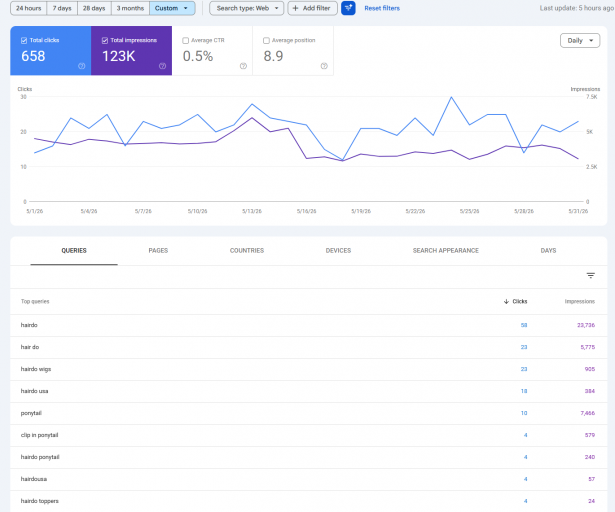Click the 'hairdousa' query

(x=34, y=479)
